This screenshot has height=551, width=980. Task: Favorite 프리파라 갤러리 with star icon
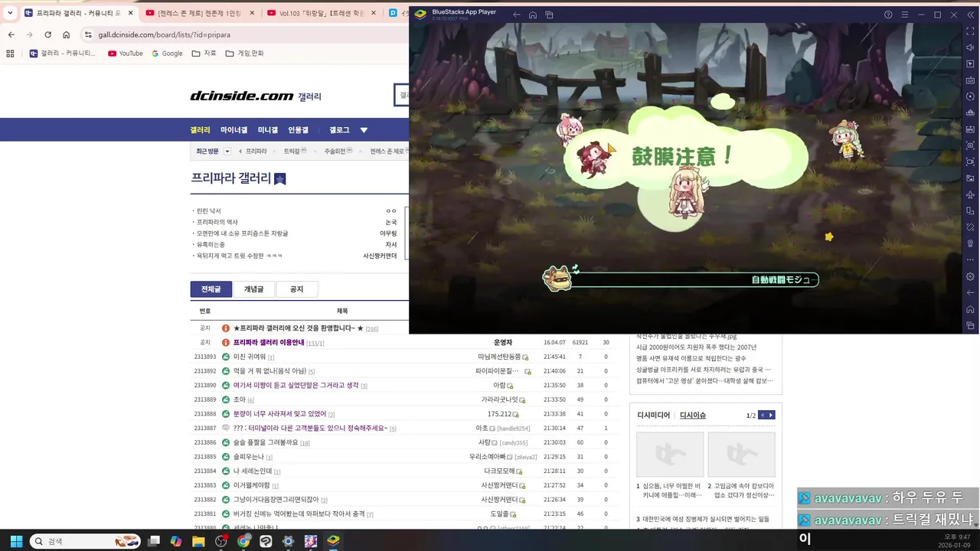tap(279, 179)
